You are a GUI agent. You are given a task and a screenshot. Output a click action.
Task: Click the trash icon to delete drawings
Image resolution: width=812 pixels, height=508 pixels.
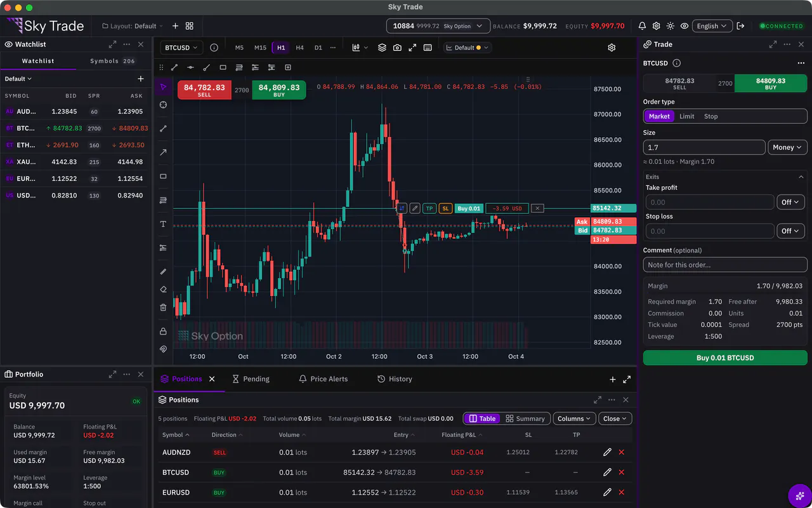pyautogui.click(x=163, y=307)
